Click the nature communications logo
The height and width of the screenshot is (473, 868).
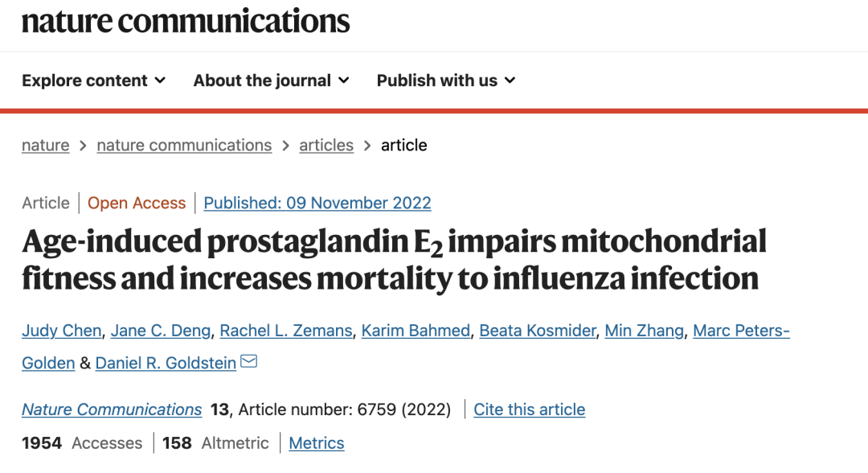(186, 21)
